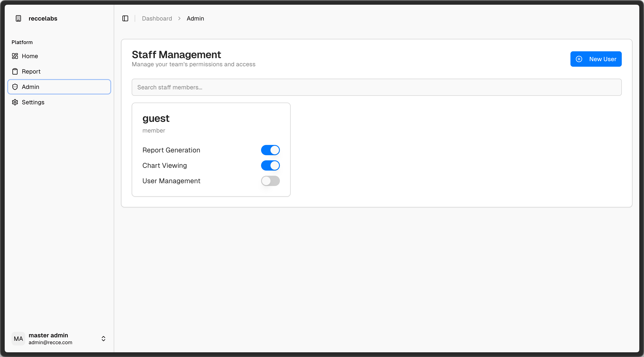
Task: Disable Report Generation for guest
Action: (x=270, y=150)
